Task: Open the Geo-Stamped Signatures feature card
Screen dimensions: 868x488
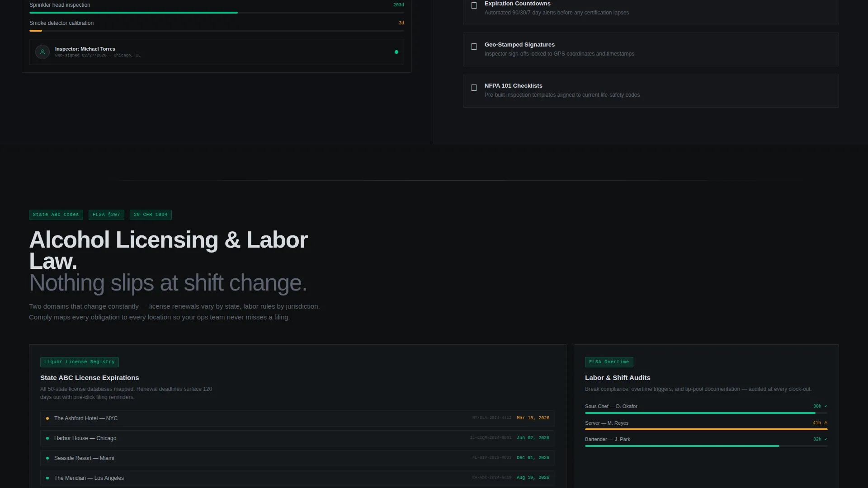Action: click(x=651, y=49)
